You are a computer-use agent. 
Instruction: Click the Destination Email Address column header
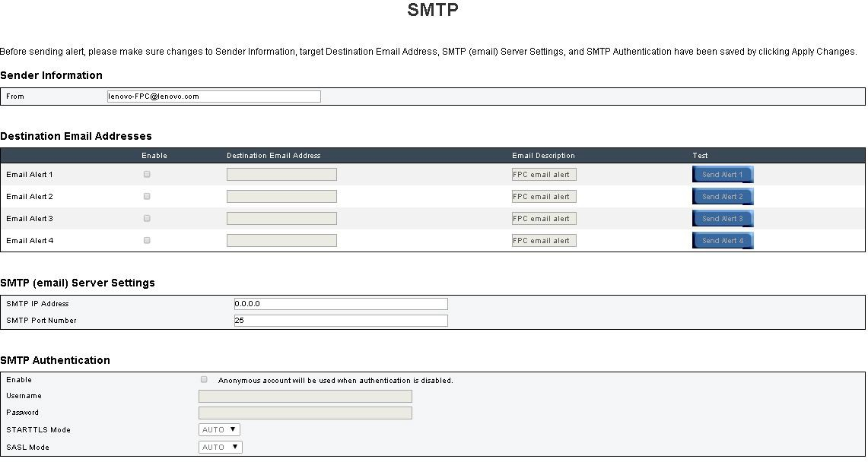(x=274, y=156)
